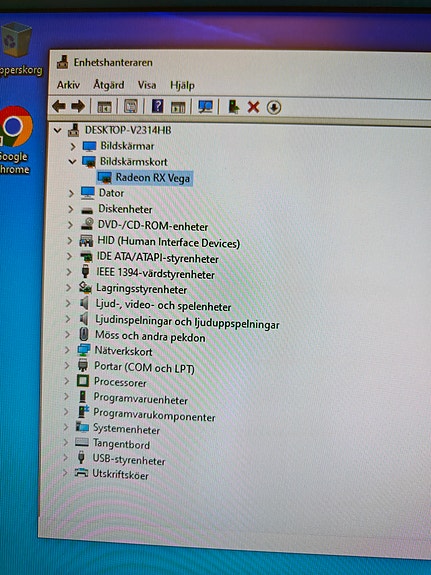Click the red X uninstall device icon
This screenshot has width=431, height=575.
[x=253, y=107]
